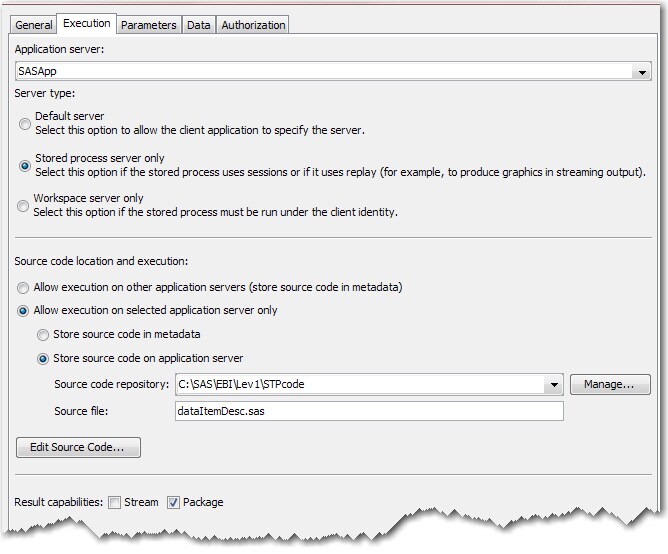668x554 pixels.
Task: Select Workspace server only option
Action: coord(24,206)
